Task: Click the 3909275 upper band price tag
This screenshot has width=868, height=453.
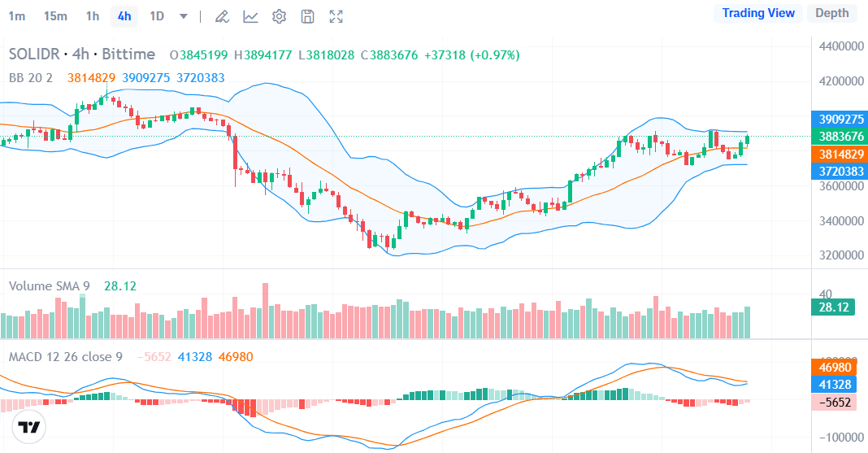Action: (x=840, y=119)
